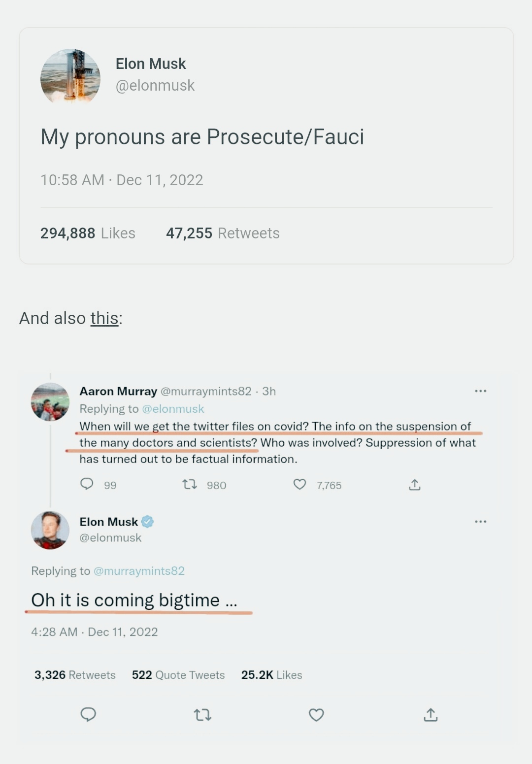Click the blue verified badge beside Elon Musk
This screenshot has width=532, height=764.
tap(147, 522)
